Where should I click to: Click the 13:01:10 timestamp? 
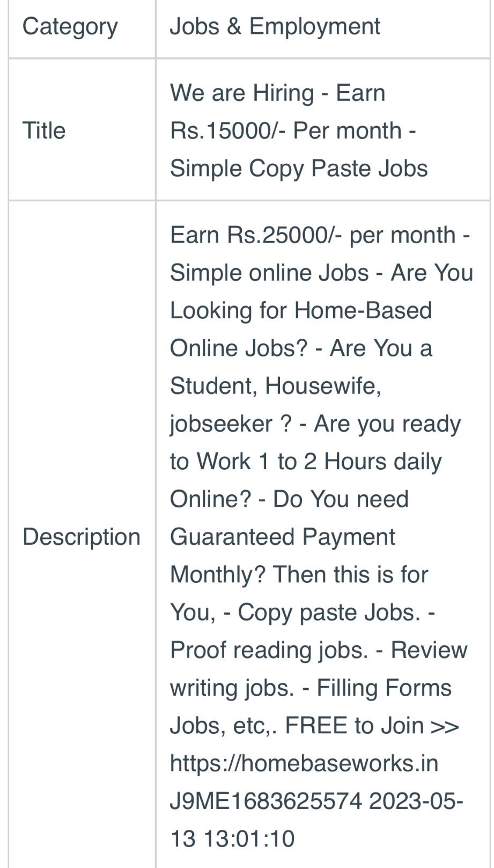[249, 838]
